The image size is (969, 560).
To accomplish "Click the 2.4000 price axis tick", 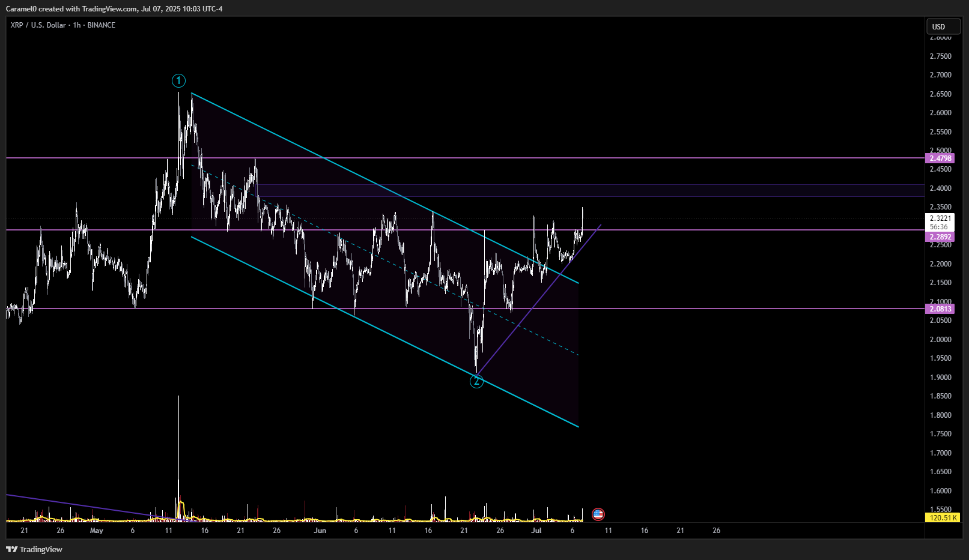I will pyautogui.click(x=941, y=188).
